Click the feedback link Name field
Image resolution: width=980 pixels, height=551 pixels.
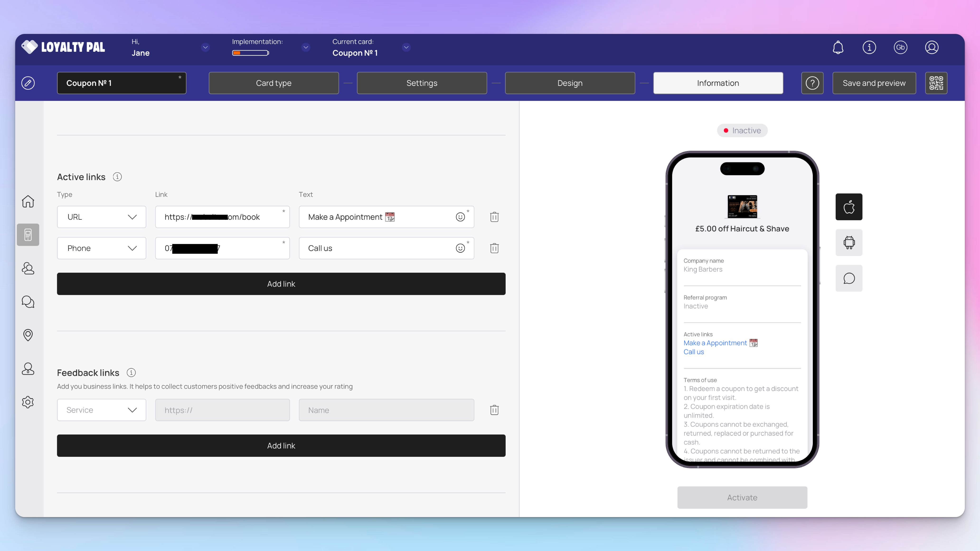point(386,410)
